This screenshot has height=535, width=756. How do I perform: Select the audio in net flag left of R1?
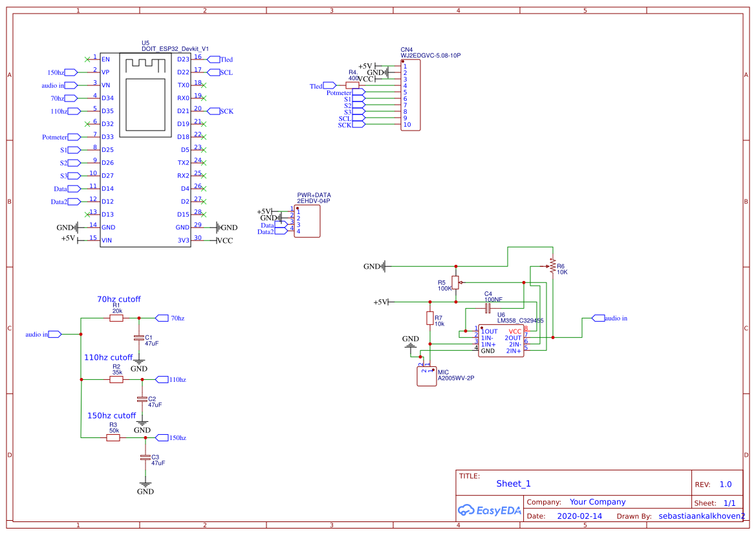[55, 334]
